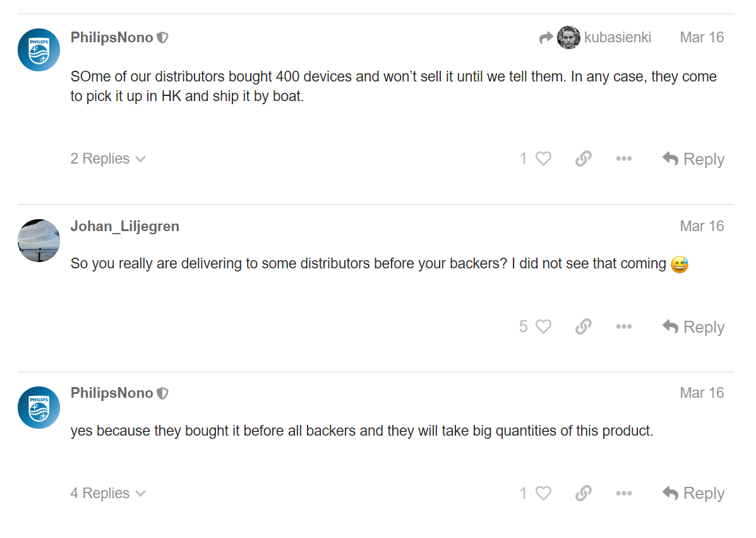Click the moderator shield next to first PhilipsNono
Image resolution: width=756 pixels, height=538 pixels.
pos(163,38)
